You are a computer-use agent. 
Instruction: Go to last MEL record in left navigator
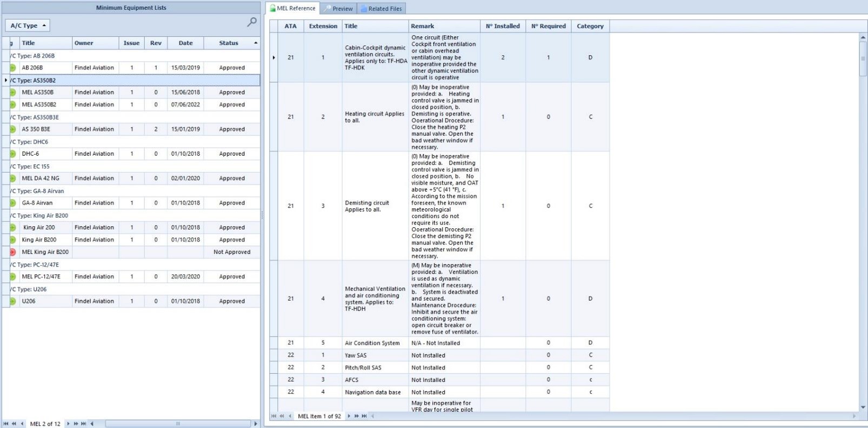83,424
